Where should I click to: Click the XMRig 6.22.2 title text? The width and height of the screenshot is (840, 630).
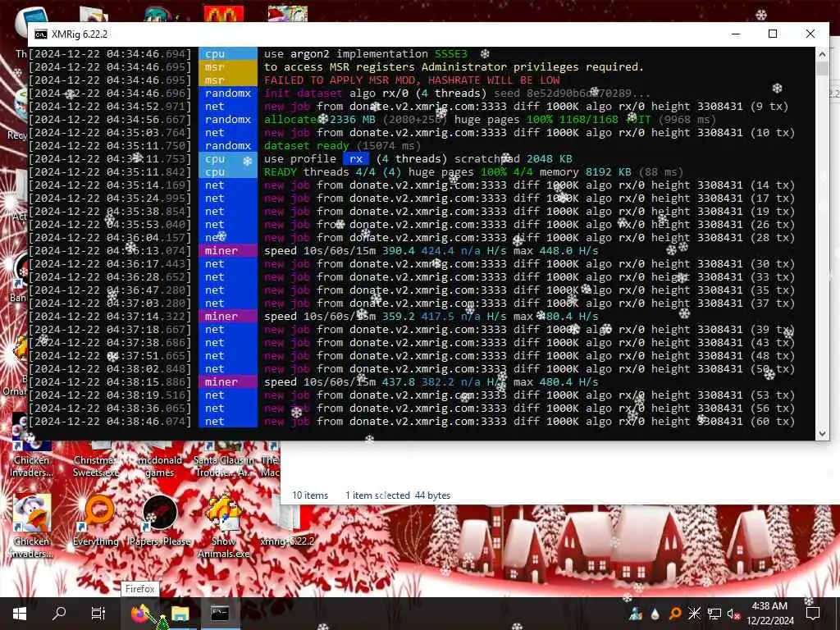pos(80,34)
